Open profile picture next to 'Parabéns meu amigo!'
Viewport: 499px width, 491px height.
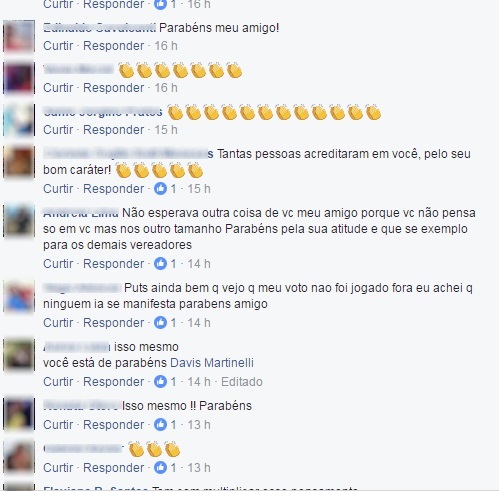point(19,36)
